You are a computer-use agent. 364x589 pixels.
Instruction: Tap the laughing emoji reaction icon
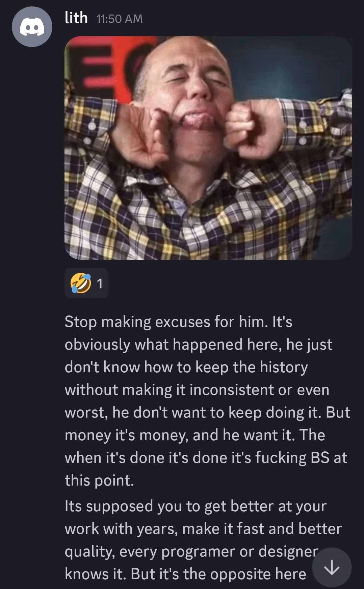(81, 283)
